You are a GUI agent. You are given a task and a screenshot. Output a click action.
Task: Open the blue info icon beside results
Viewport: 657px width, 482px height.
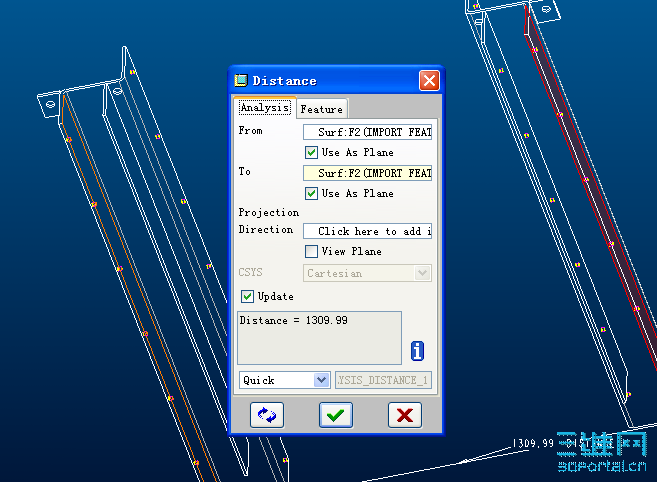pyautogui.click(x=417, y=351)
